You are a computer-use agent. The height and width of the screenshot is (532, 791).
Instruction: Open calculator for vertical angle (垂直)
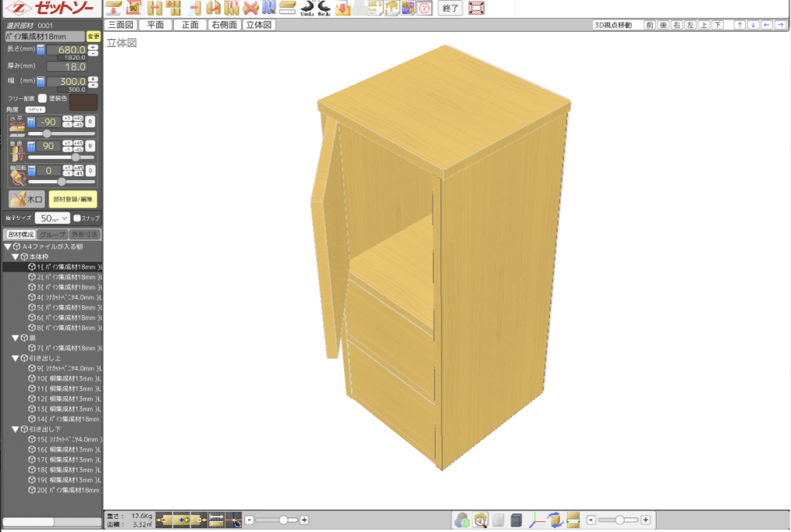[31, 146]
